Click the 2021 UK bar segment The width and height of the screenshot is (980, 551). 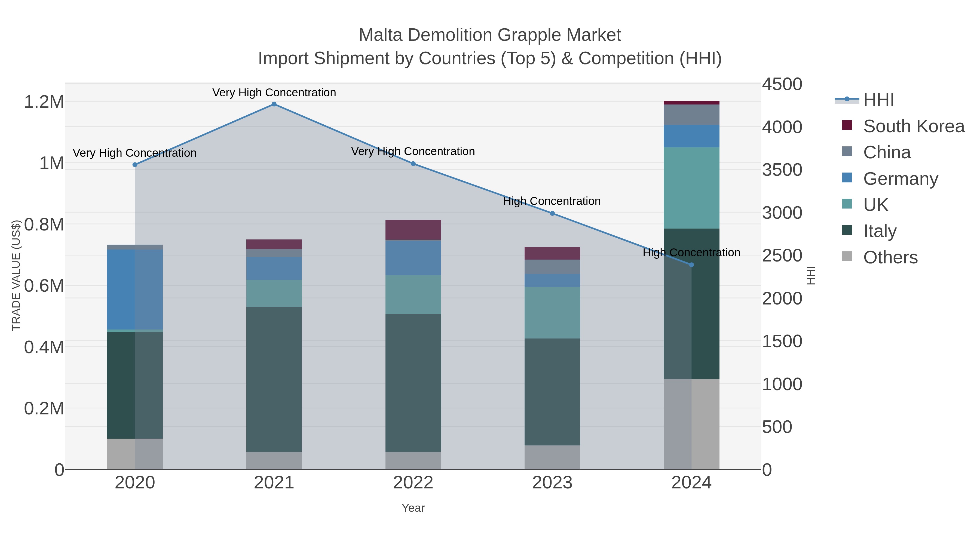click(x=274, y=293)
